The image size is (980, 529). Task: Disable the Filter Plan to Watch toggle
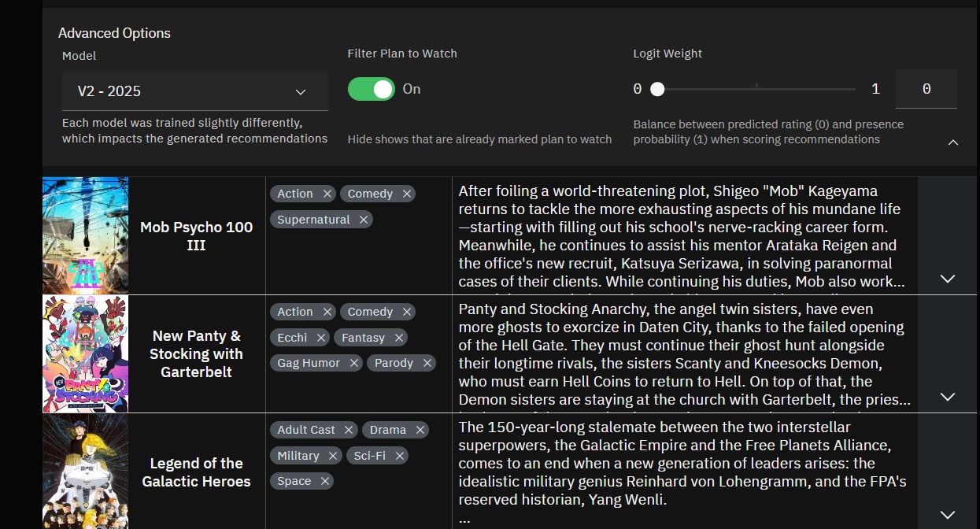coord(372,89)
